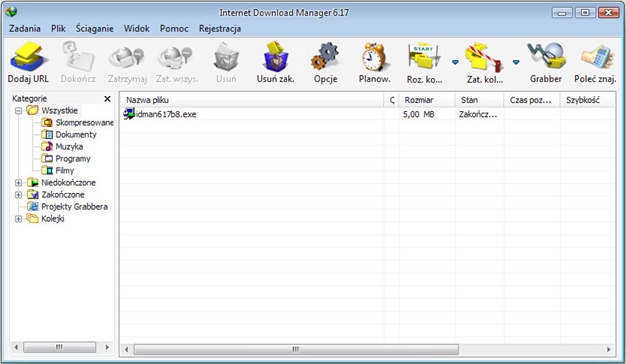Select the Filmy category label
This screenshot has height=364, width=626.
[x=65, y=171]
